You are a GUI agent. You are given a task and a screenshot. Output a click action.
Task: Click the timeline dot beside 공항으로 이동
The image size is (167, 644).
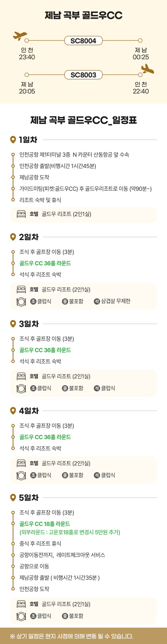(x=13, y=566)
